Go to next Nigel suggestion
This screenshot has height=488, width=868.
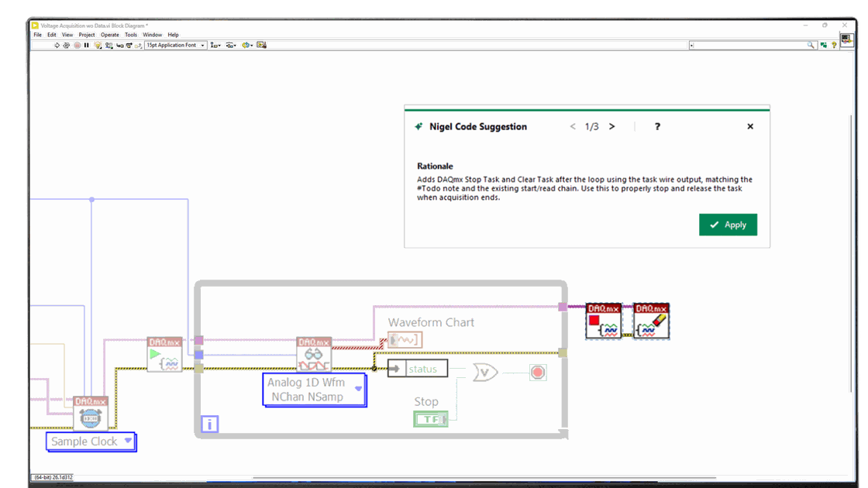coord(611,127)
